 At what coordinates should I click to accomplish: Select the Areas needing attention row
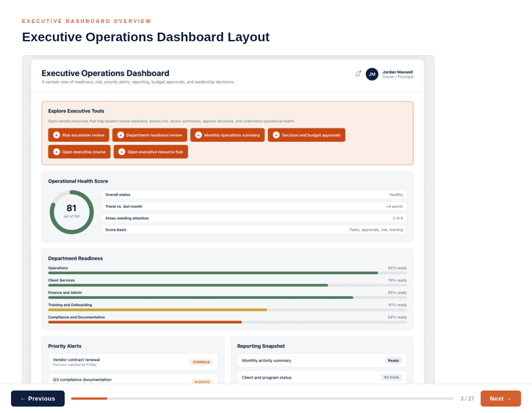point(254,218)
